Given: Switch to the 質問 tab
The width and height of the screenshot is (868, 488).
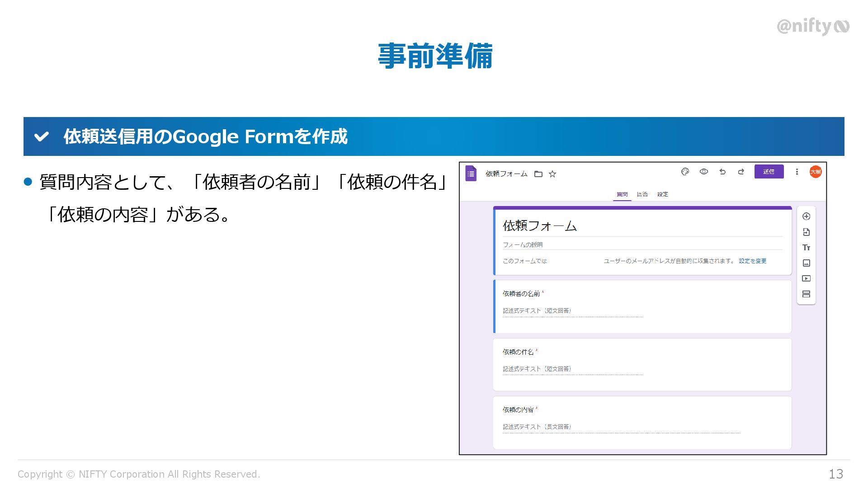Looking at the screenshot, I should tap(622, 194).
